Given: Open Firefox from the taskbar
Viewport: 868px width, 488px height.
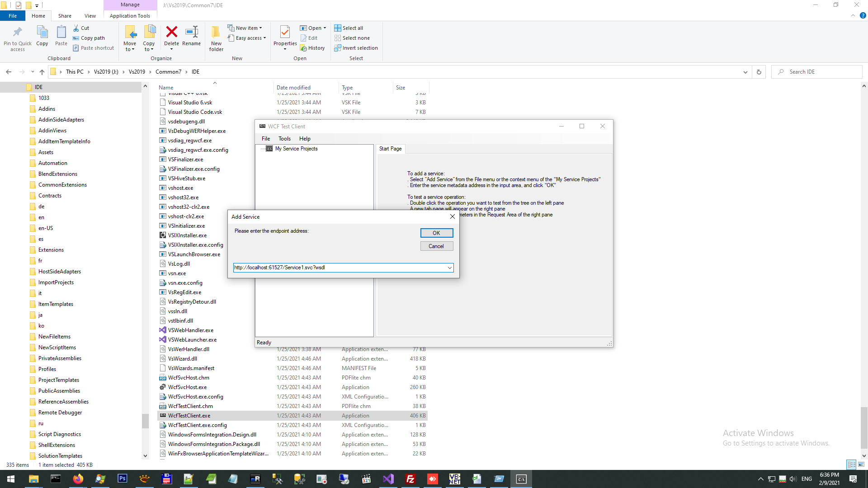Looking at the screenshot, I should click(x=78, y=479).
